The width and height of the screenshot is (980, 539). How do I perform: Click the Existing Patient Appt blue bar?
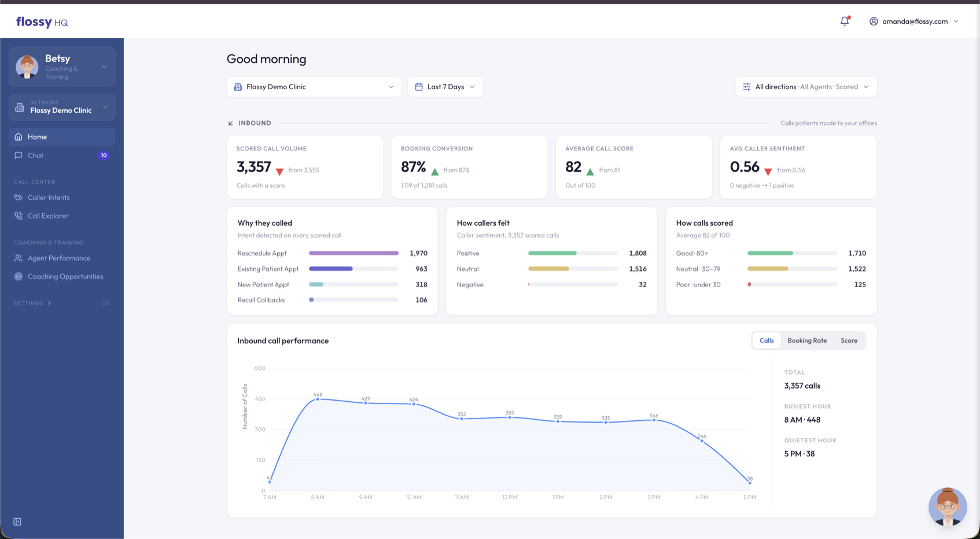coord(331,269)
